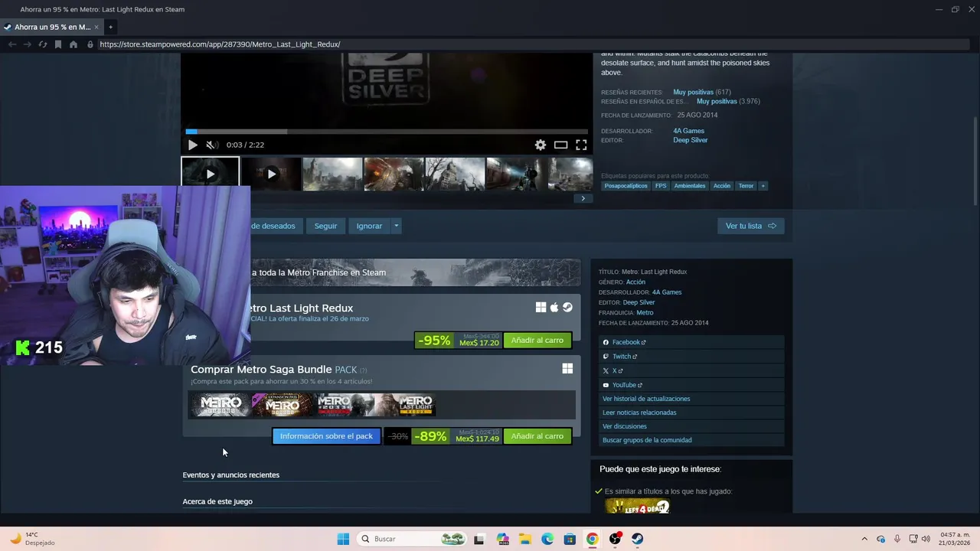Bookmark this page
980x551 pixels.
[58, 44]
